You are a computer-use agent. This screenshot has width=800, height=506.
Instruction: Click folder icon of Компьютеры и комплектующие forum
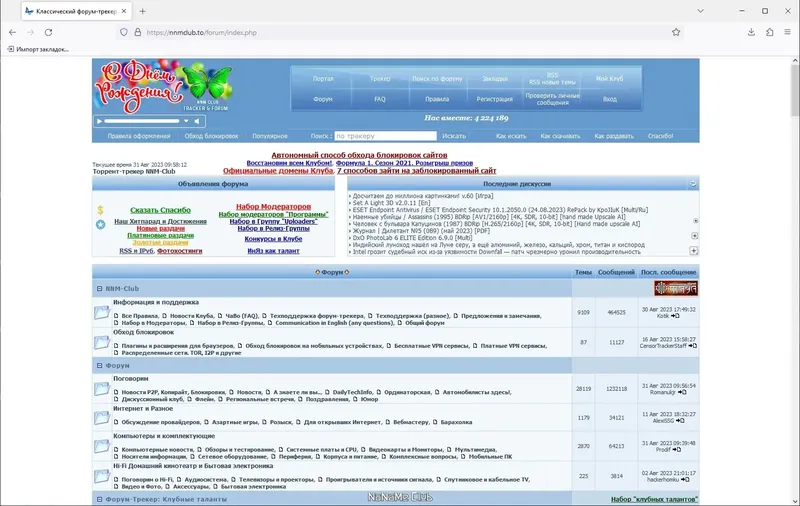coord(102,446)
